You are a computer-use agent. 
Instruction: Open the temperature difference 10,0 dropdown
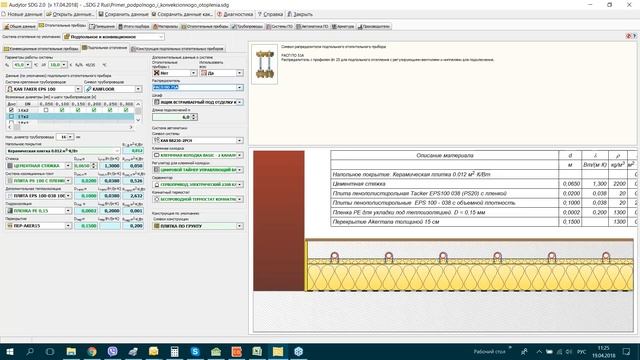pyautogui.click(x=64, y=65)
